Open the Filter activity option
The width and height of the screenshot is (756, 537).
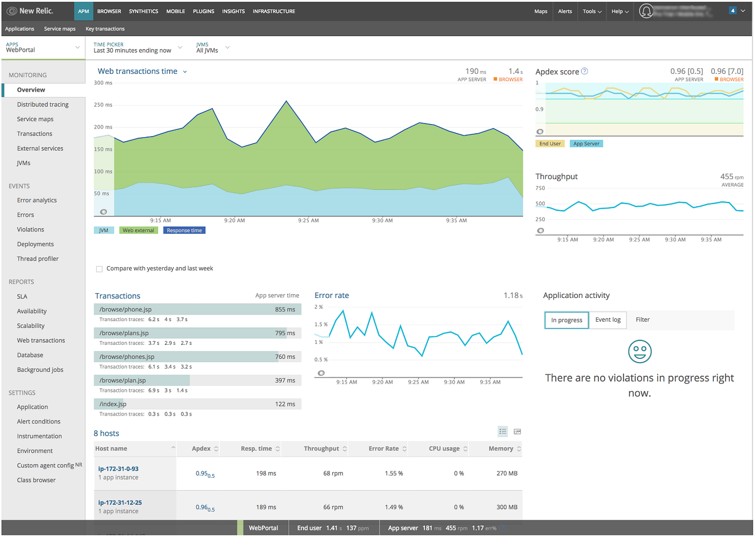point(643,320)
